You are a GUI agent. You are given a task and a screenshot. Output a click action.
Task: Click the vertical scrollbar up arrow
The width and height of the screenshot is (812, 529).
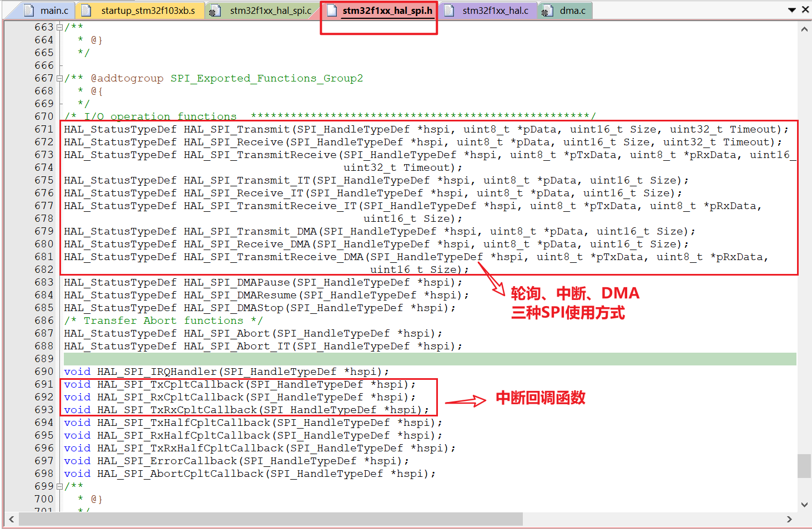click(x=804, y=29)
